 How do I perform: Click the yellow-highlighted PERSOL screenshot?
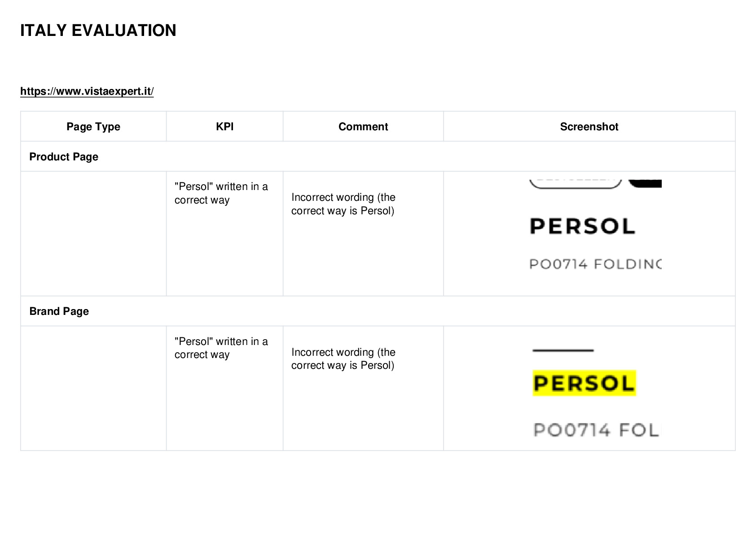point(585,383)
